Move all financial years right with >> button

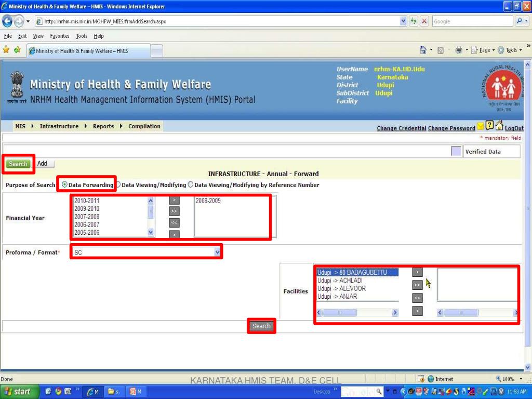click(174, 211)
